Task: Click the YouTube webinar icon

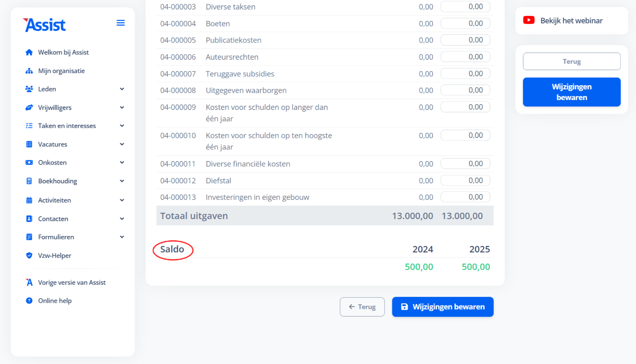Action: click(x=529, y=20)
